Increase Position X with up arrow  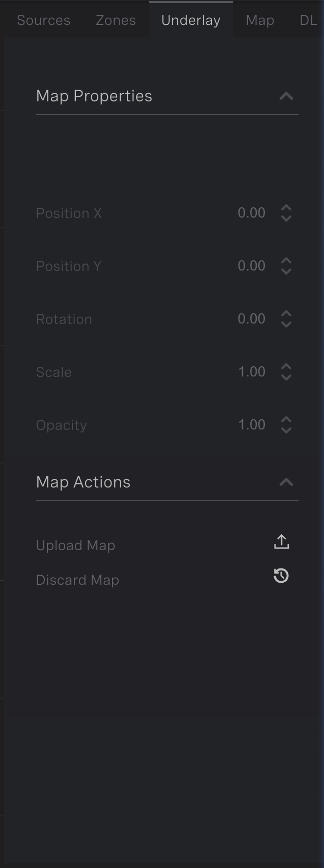[x=286, y=208]
